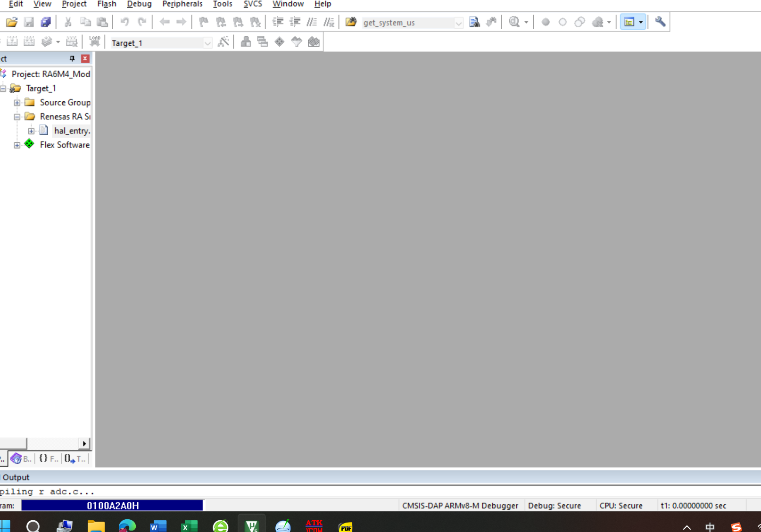Pin the Project panel with pushpin
Image resolution: width=761 pixels, height=532 pixels.
click(72, 58)
